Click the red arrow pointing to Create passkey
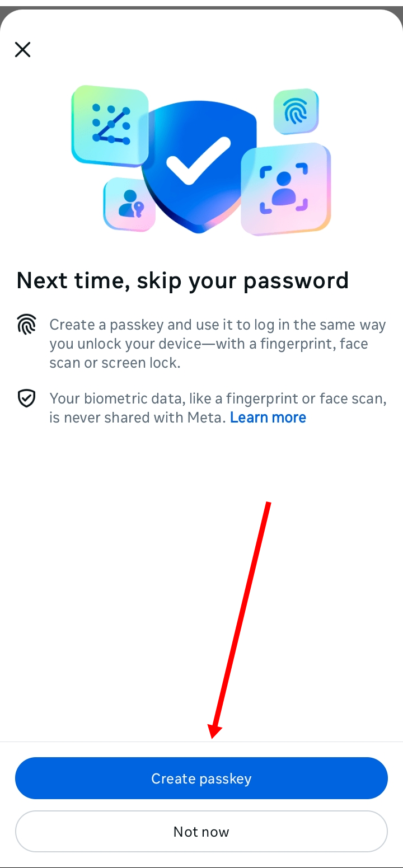Image resolution: width=403 pixels, height=868 pixels. pyautogui.click(x=241, y=620)
